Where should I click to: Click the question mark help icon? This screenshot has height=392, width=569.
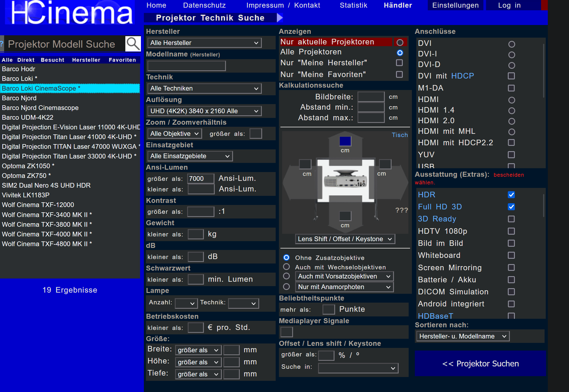(2, 44)
